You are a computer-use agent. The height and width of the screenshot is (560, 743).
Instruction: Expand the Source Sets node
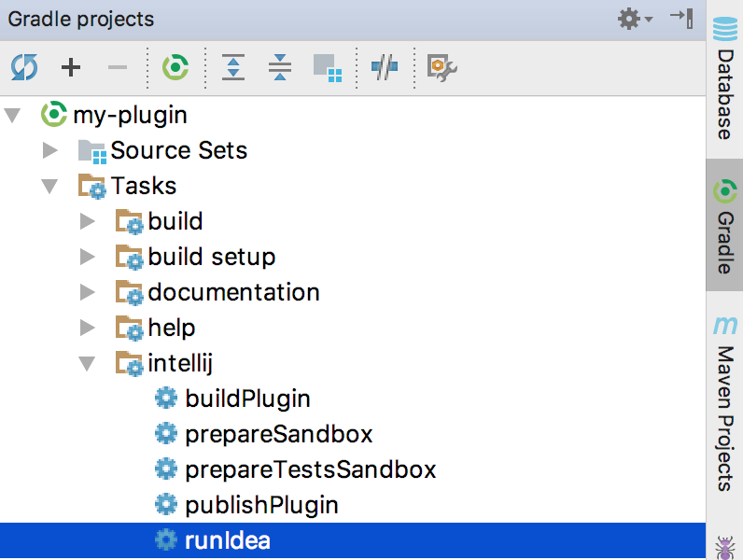pyautogui.click(x=50, y=150)
